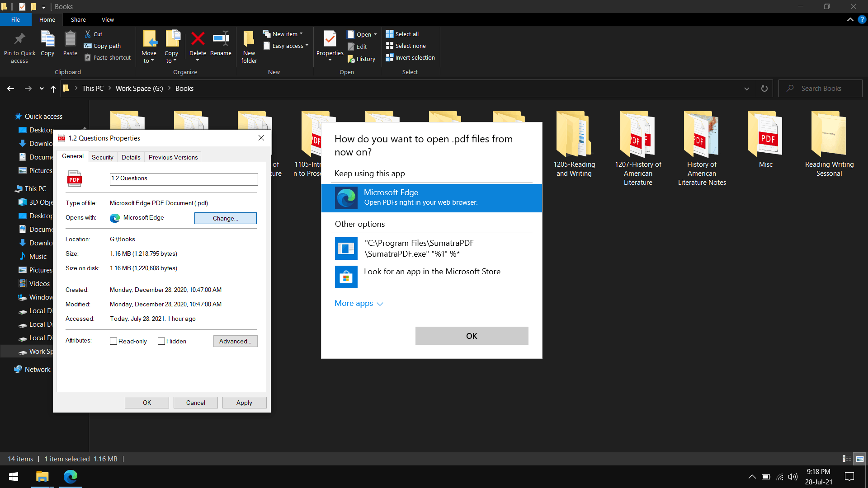Click the New folder icon
This screenshot has width=868, height=488.
[249, 40]
